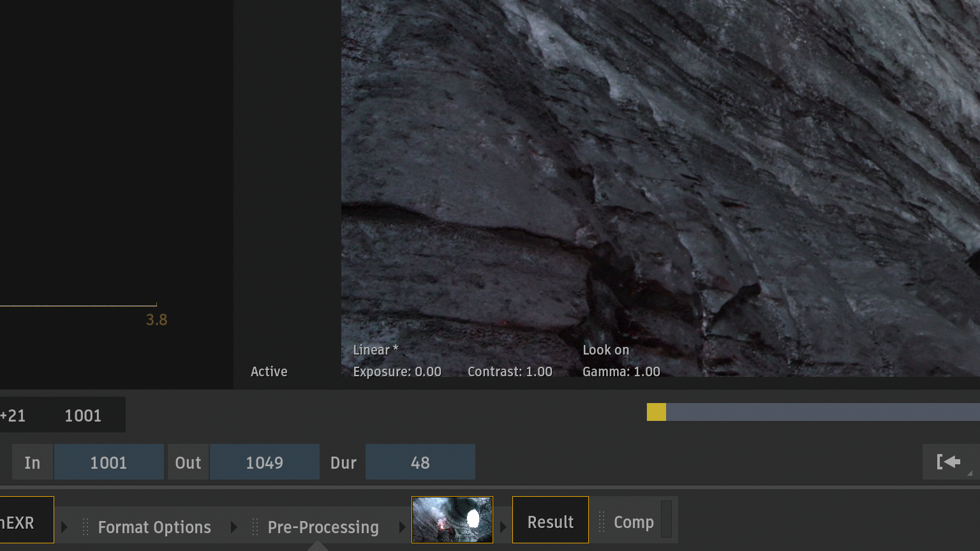Click the small box beside Comp
This screenshot has width=980, height=551.
666,519
